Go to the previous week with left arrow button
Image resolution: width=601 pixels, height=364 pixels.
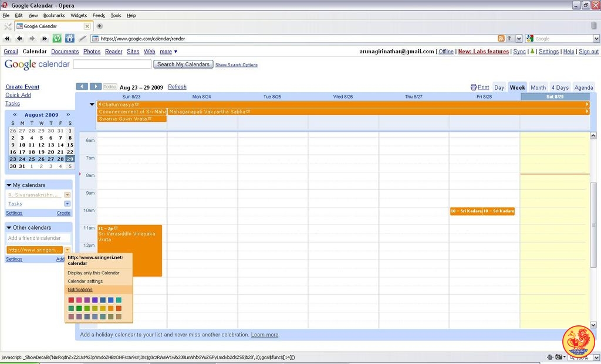pyautogui.click(x=82, y=87)
